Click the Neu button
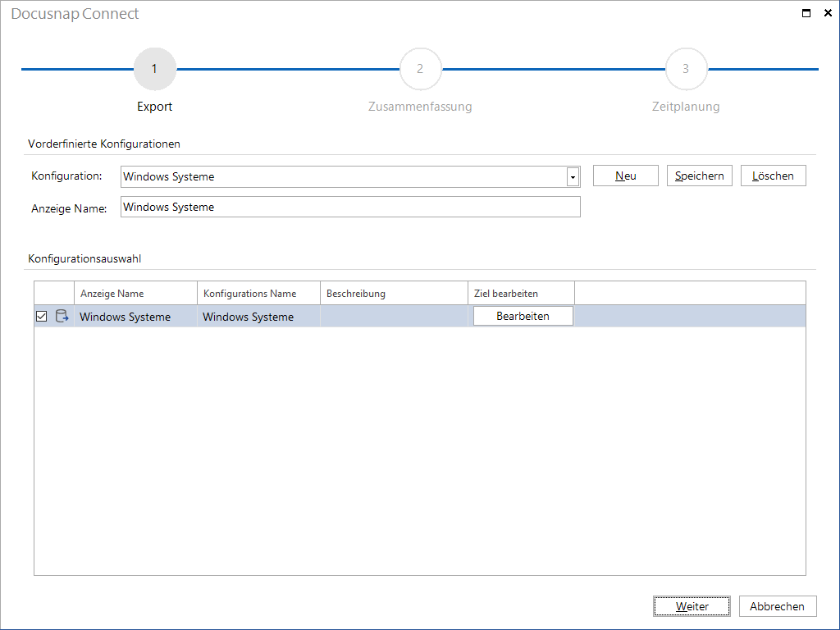Image resolution: width=840 pixels, height=630 pixels. click(x=626, y=176)
